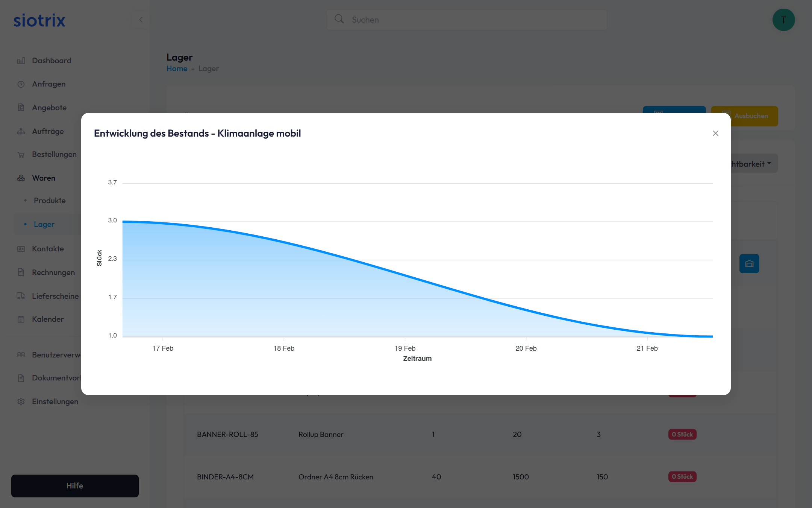Click the Anfragen question mark icon
This screenshot has height=508, width=812.
pos(21,84)
